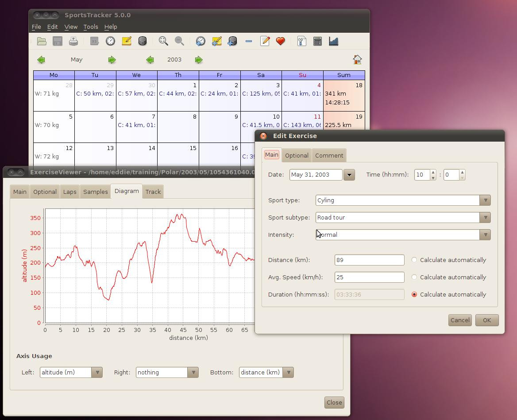Image resolution: width=517 pixels, height=420 pixels.
Task: Click the magnifier filter icon in toolbar
Action: click(x=163, y=41)
